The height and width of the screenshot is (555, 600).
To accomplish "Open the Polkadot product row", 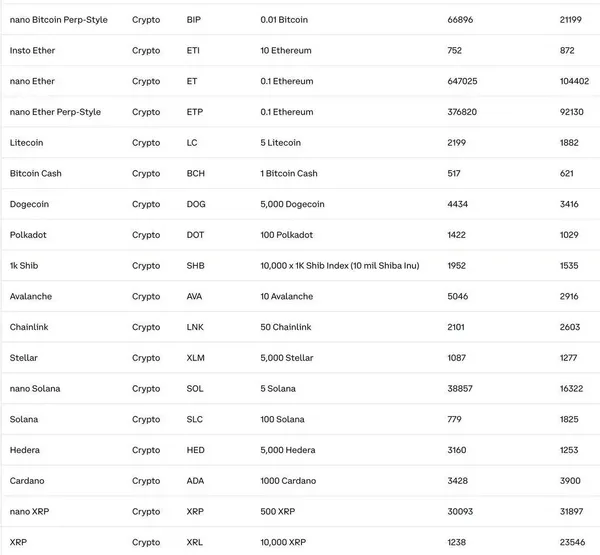I will point(29,235).
